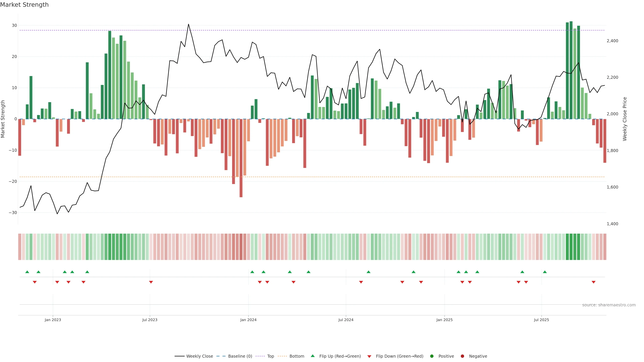This screenshot has width=644, height=362.
Task: Click the flip-down marker at Jul 2023
Action: click(x=151, y=282)
